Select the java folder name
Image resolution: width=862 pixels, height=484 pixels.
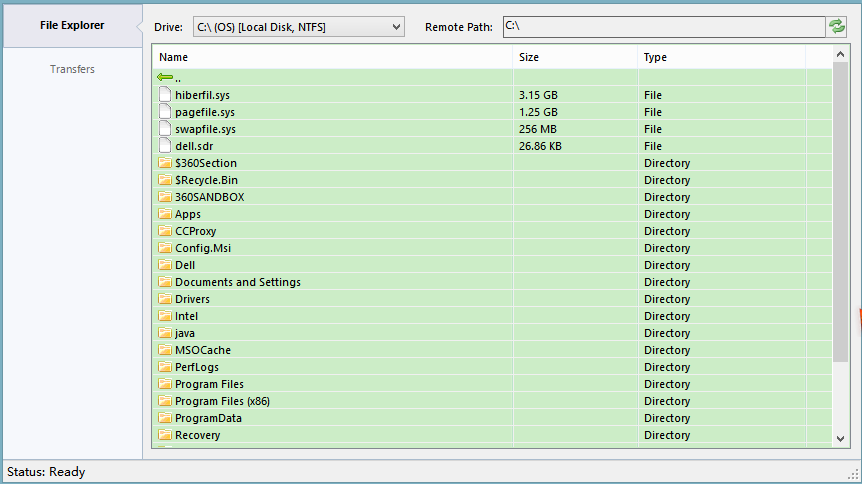click(x=185, y=333)
